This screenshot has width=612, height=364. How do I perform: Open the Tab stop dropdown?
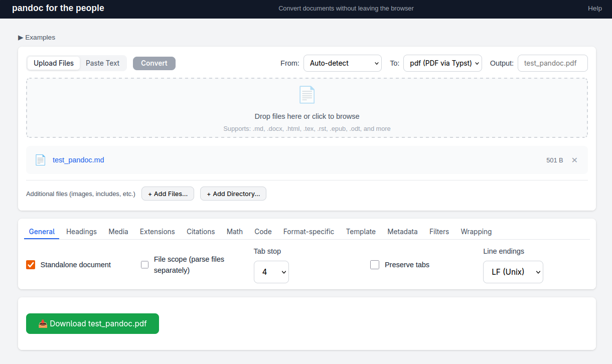[x=271, y=272]
